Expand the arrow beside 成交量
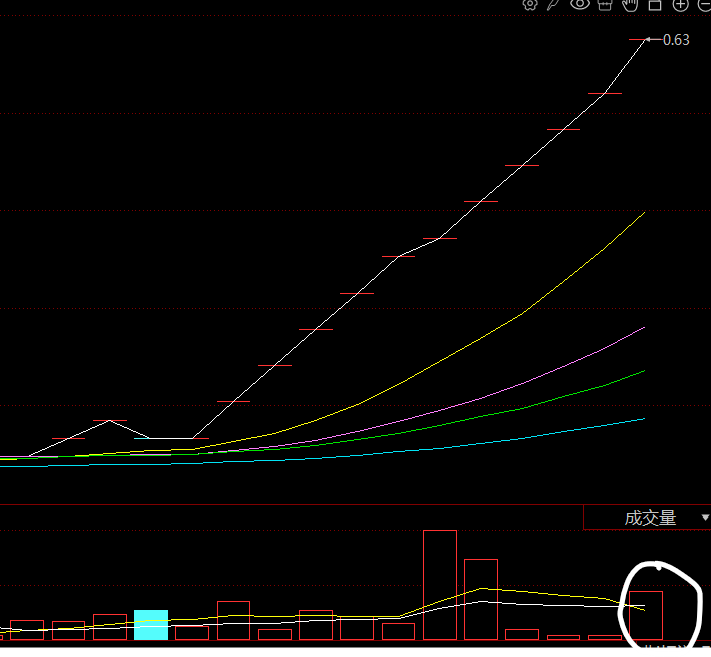Image resolution: width=711 pixels, height=657 pixels. (x=705, y=517)
